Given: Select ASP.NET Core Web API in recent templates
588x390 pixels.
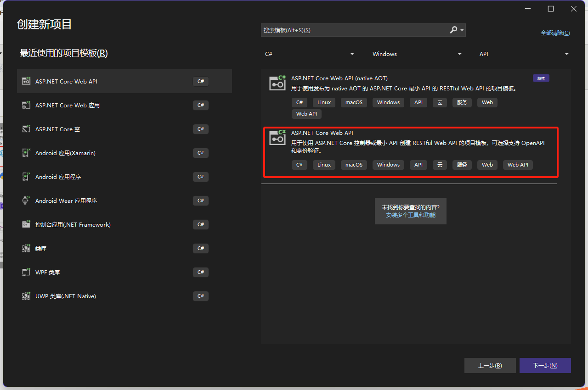Looking at the screenshot, I should pos(124,81).
